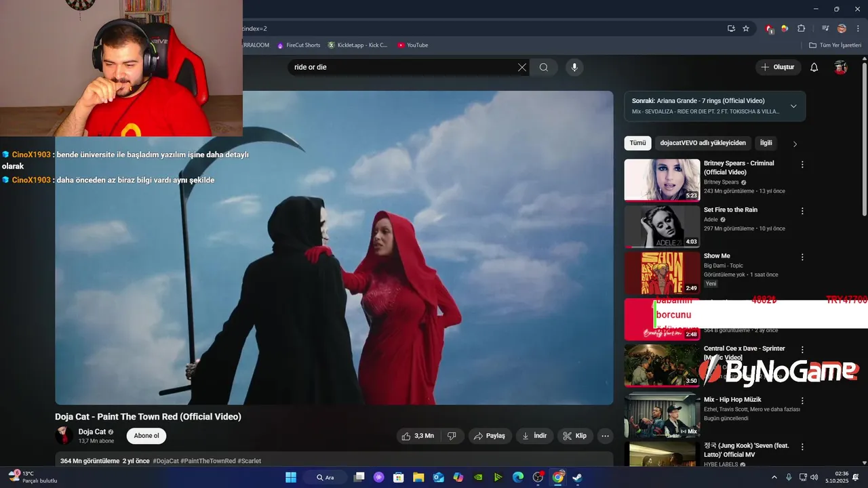The image size is (868, 488).
Task: Clear the YouTube search box text
Action: tap(521, 67)
